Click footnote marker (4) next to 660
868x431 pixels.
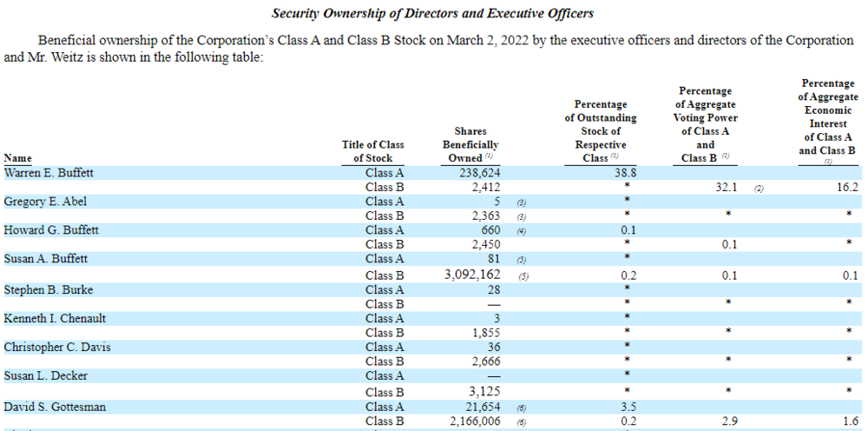(x=522, y=232)
